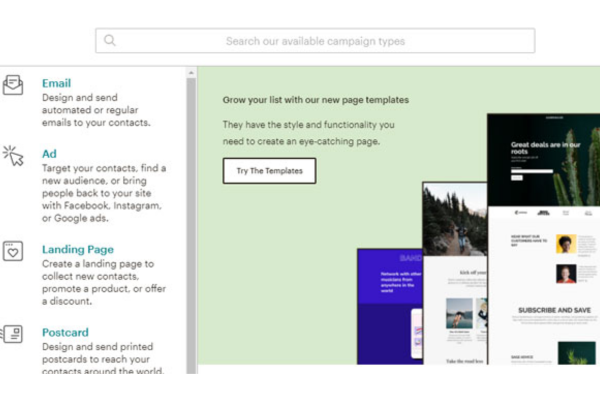Click 'Design and send printed' Postcard description
This screenshot has width=600, height=400.
(x=103, y=358)
